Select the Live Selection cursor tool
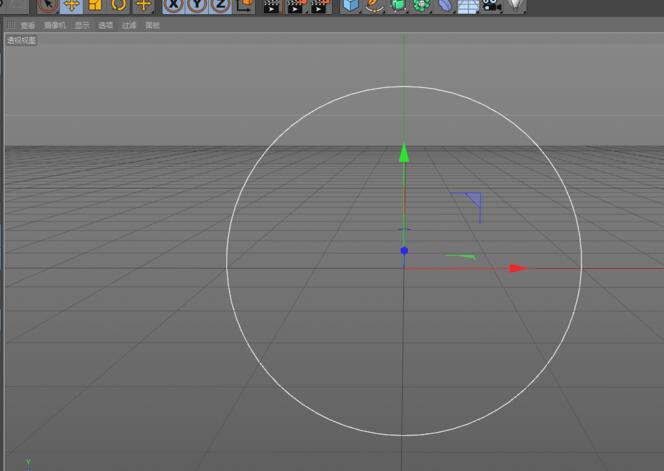The image size is (664, 471). coord(47,5)
